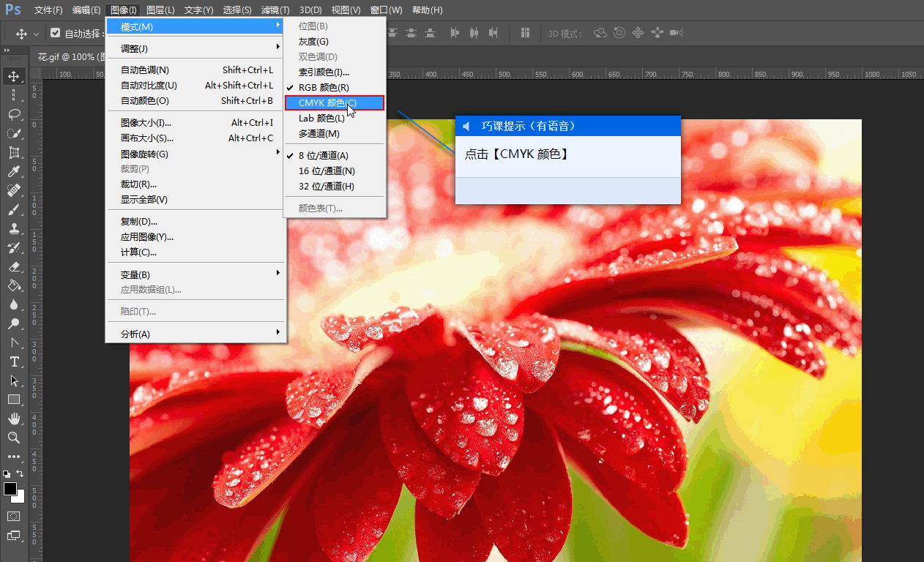Select the Hand tool

(x=14, y=419)
